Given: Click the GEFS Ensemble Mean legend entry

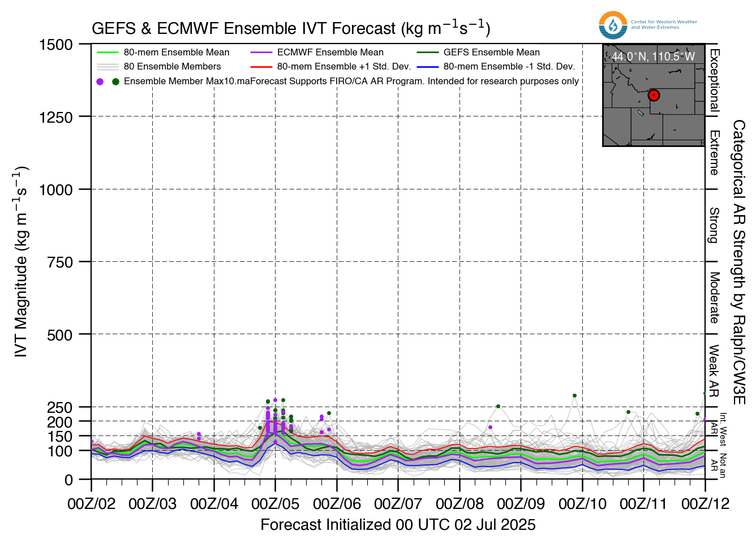Looking at the screenshot, I should point(478,53).
